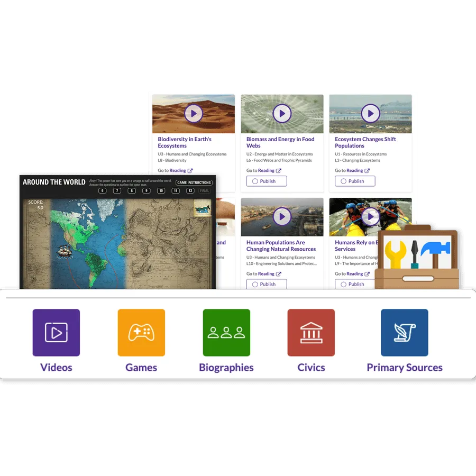This screenshot has width=476, height=476.
Task: Click external link icon beside Biodiversity Reading
Action: (190, 171)
